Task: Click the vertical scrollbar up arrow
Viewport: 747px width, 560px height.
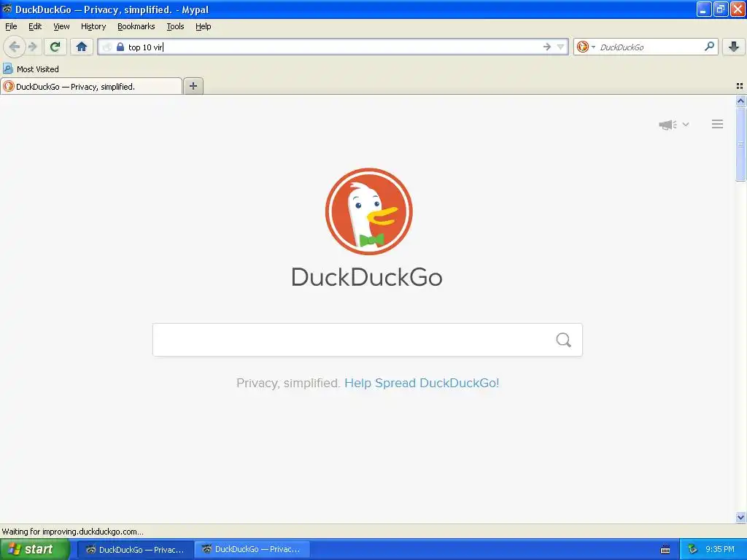Action: 740,101
